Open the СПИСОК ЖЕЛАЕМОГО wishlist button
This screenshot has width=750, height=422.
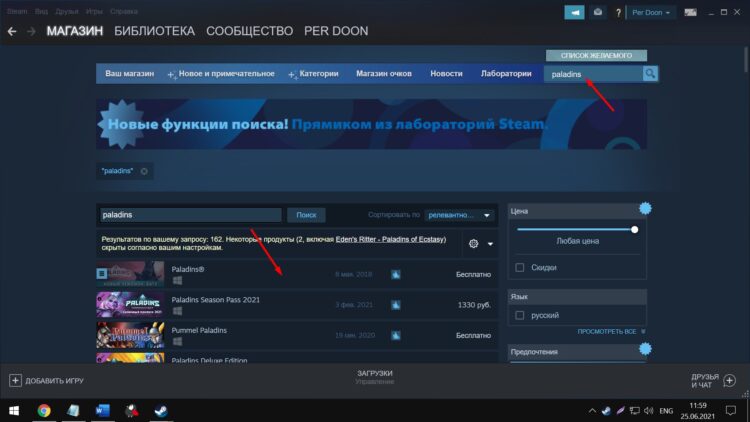[596, 55]
